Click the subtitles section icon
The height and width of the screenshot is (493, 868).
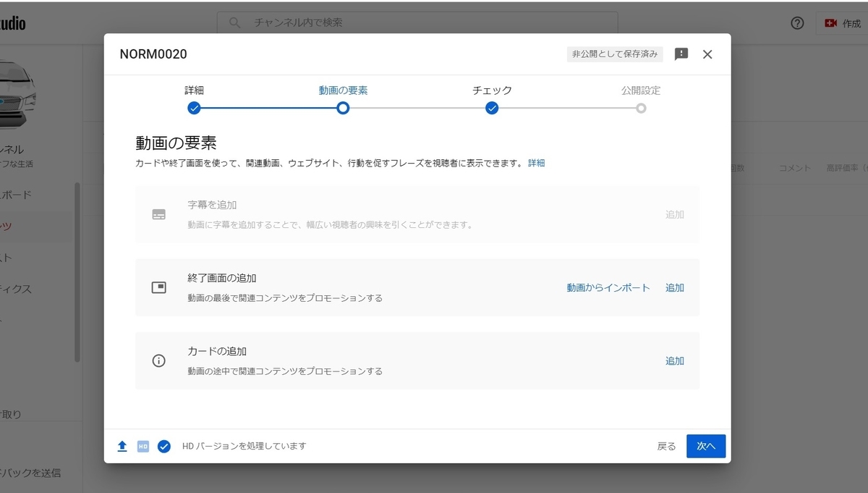pyautogui.click(x=159, y=214)
